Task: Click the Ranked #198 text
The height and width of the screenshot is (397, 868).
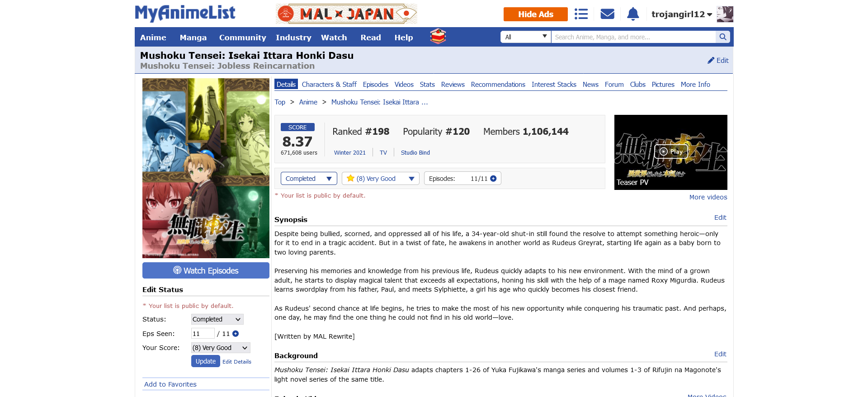Action: [x=361, y=132]
